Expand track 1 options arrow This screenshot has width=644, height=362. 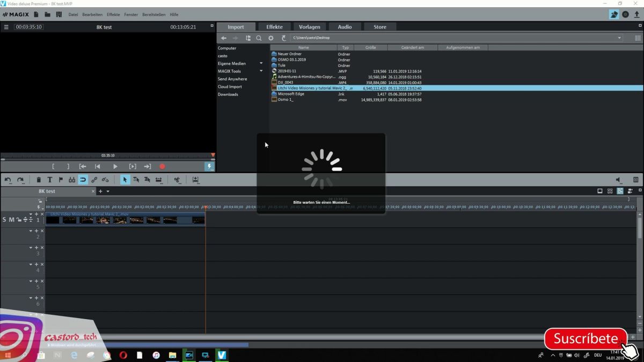point(31,214)
